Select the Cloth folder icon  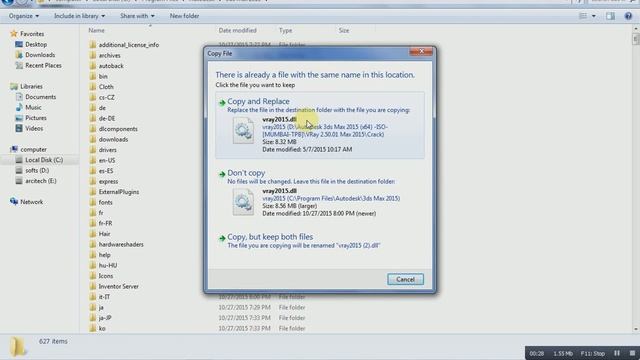93,87
